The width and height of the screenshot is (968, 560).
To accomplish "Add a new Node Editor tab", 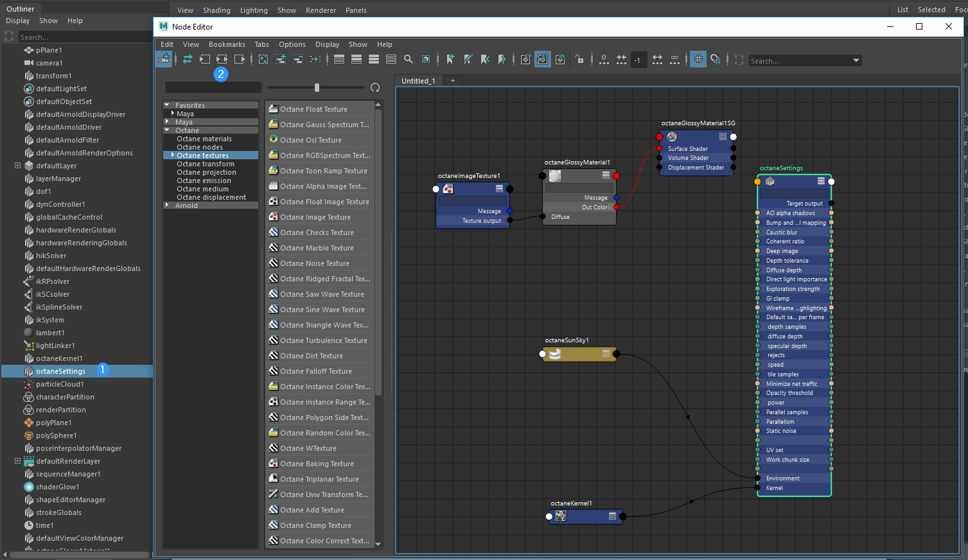I will pyautogui.click(x=453, y=81).
